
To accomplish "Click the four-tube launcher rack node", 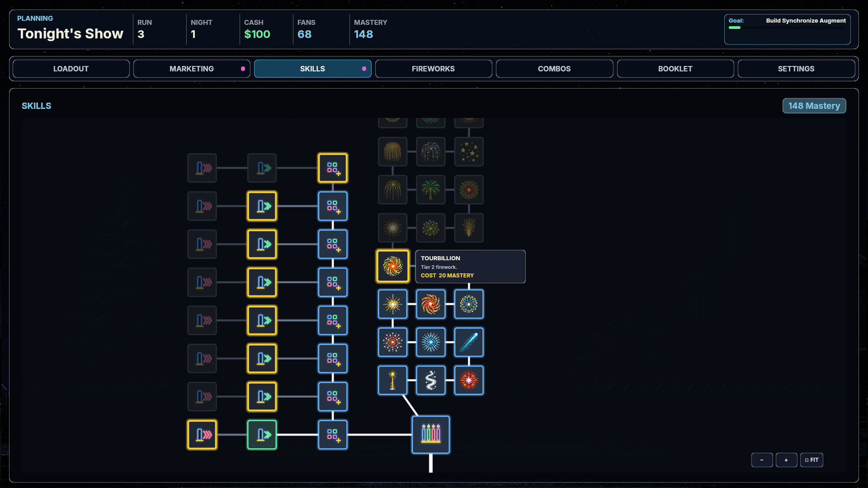I will coord(431,435).
